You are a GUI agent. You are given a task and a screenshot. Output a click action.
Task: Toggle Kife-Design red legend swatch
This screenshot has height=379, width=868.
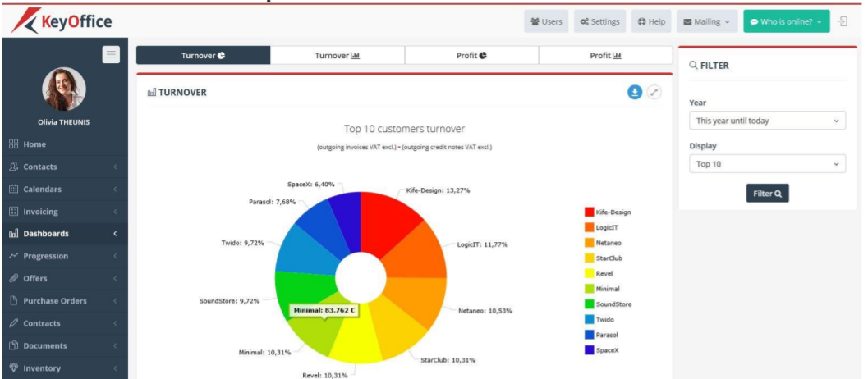click(589, 212)
